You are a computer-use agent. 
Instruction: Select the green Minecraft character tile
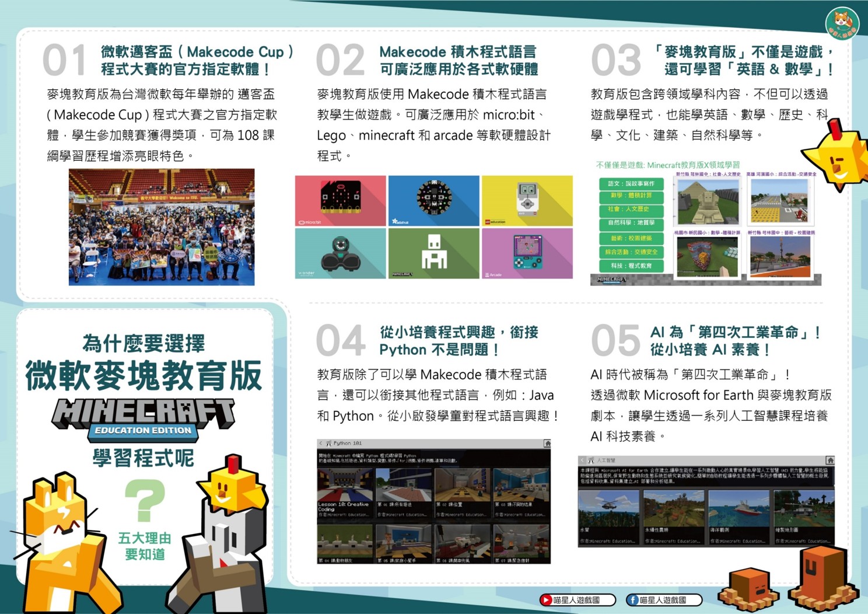point(434,253)
